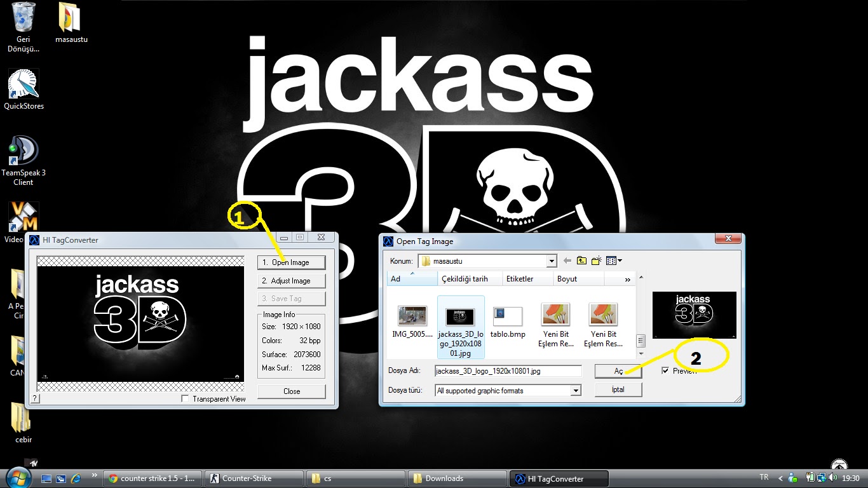Viewport: 868px width, 488px height.
Task: Click the Create New Folder icon
Action: pos(596,261)
